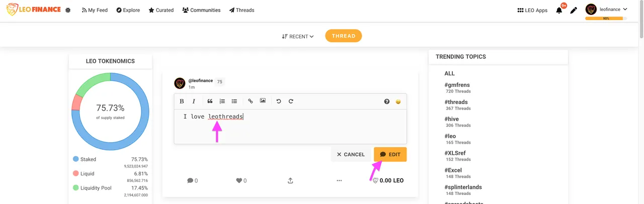
Task: Open notifications bell
Action: point(559,10)
